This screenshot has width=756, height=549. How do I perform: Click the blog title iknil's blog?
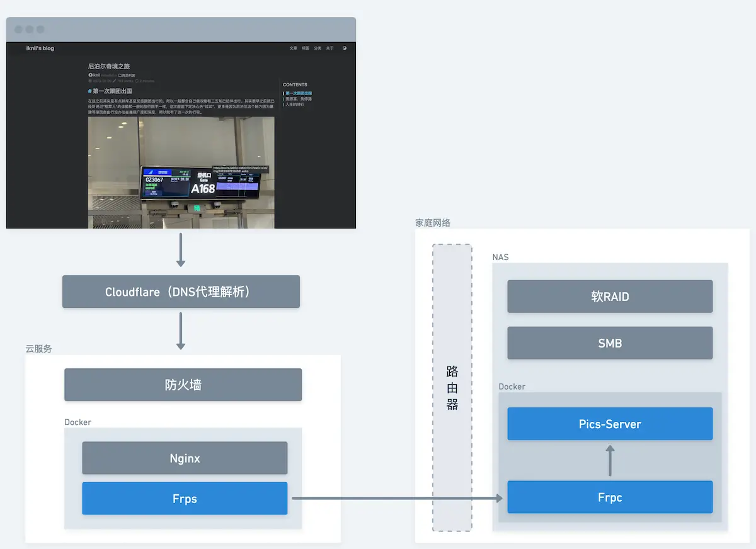click(41, 48)
